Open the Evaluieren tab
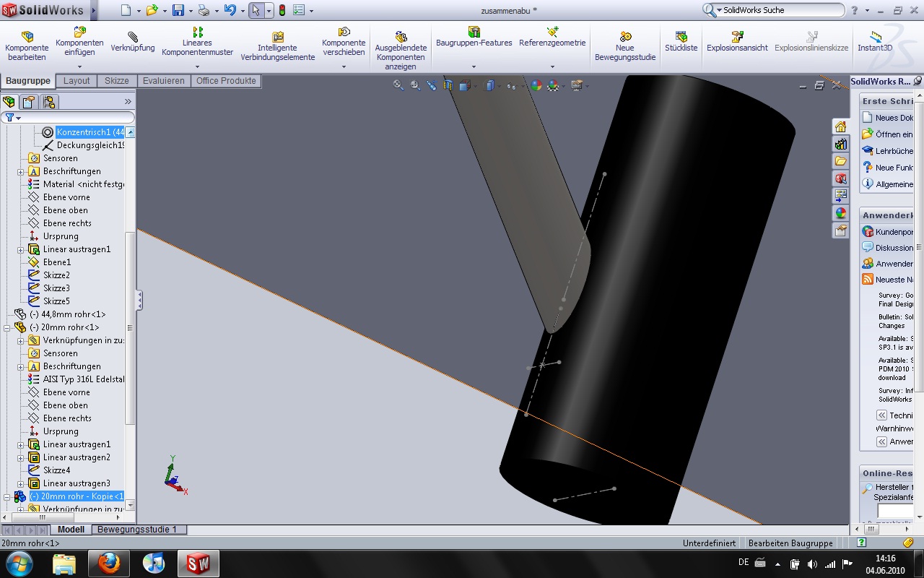The image size is (924, 578). [164, 81]
